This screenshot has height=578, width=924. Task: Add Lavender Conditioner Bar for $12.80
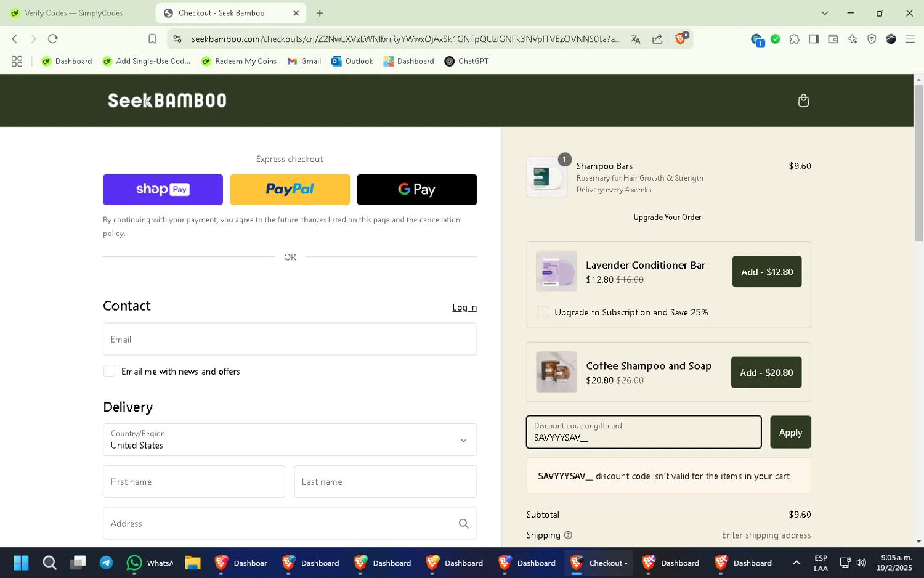click(767, 271)
